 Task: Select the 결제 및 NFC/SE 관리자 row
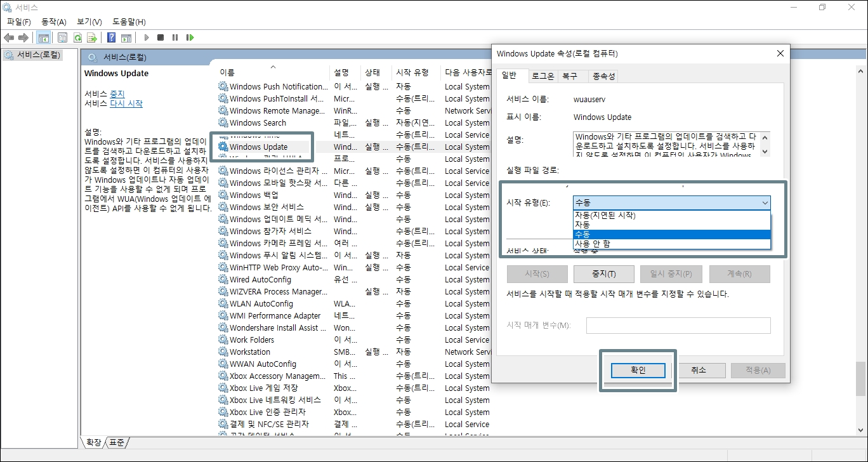coord(354,424)
